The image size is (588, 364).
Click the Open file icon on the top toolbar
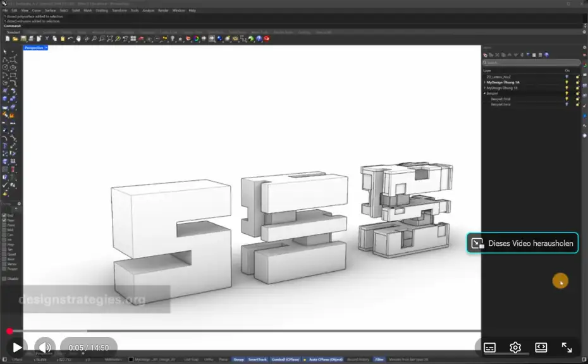click(16, 39)
